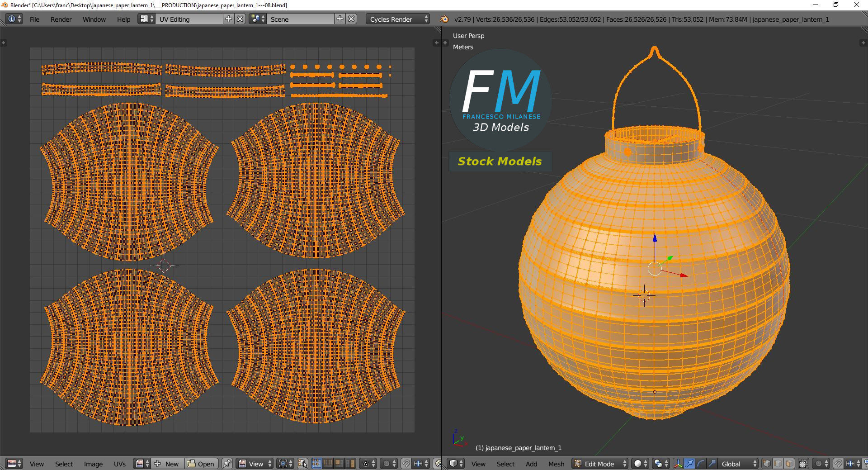Open 3D view proportional editing selector
This screenshot has height=470, width=868.
click(x=821, y=464)
